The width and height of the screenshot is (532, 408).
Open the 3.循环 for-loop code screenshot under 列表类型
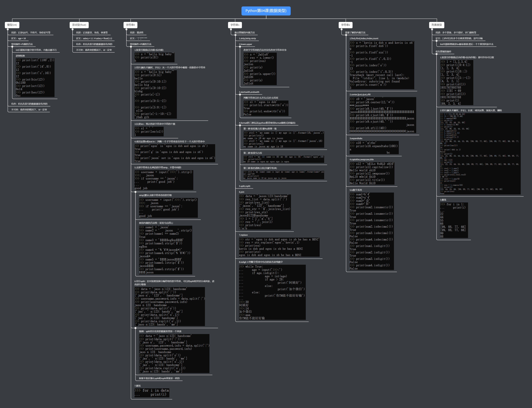pyautogui.click(x=454, y=220)
